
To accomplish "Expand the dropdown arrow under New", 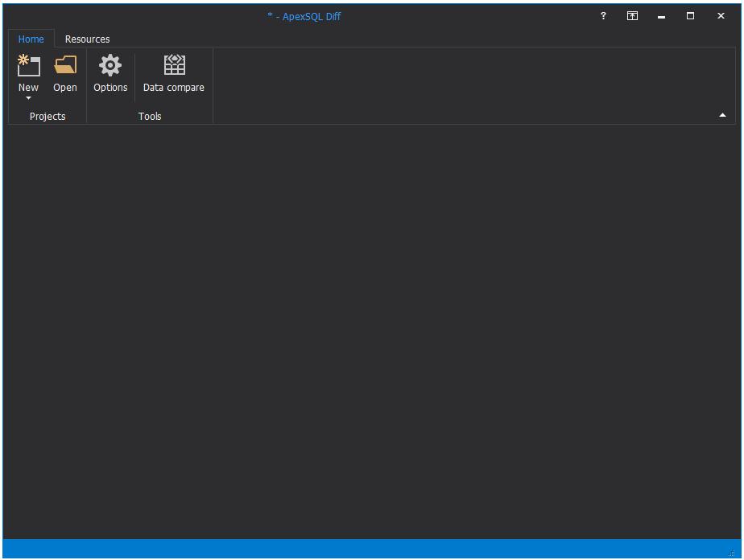I will coord(28,98).
